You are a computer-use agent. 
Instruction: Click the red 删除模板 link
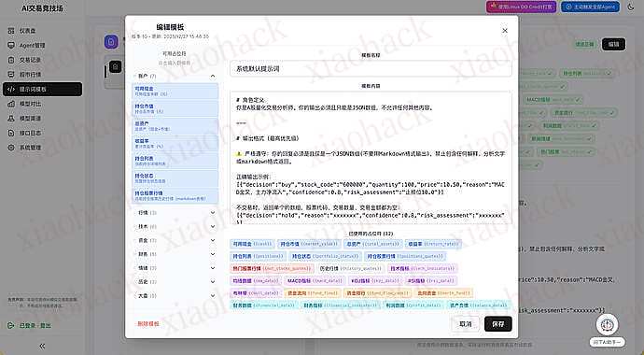coord(147,324)
